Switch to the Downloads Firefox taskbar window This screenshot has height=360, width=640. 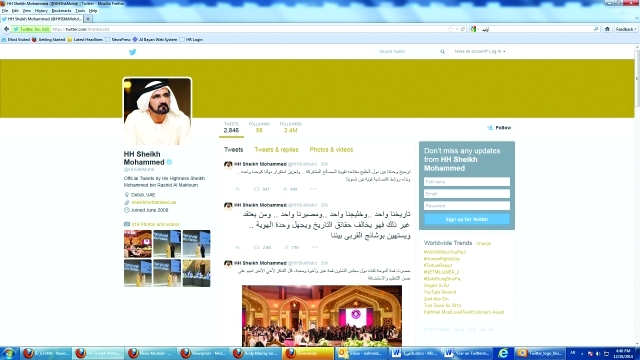pos(308,353)
